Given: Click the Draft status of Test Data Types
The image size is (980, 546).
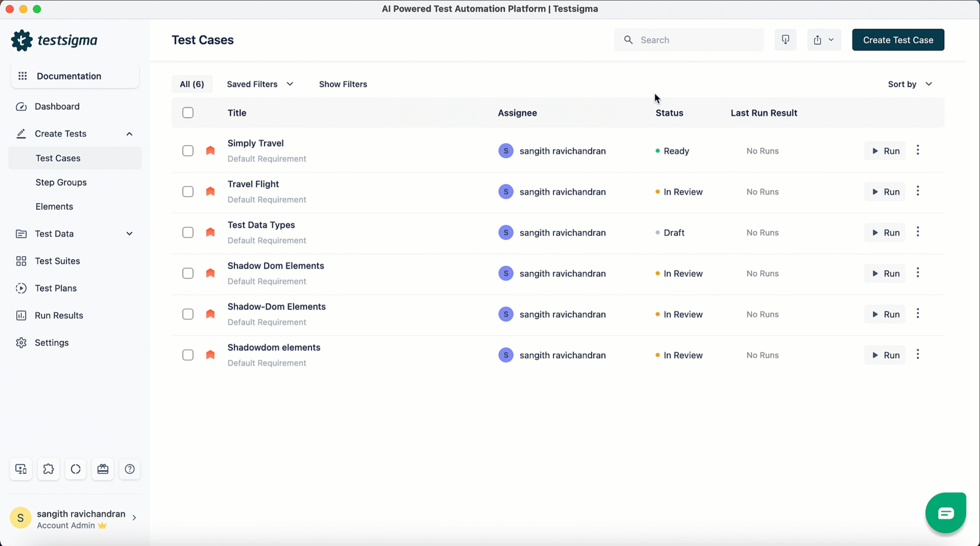Looking at the screenshot, I should [670, 232].
